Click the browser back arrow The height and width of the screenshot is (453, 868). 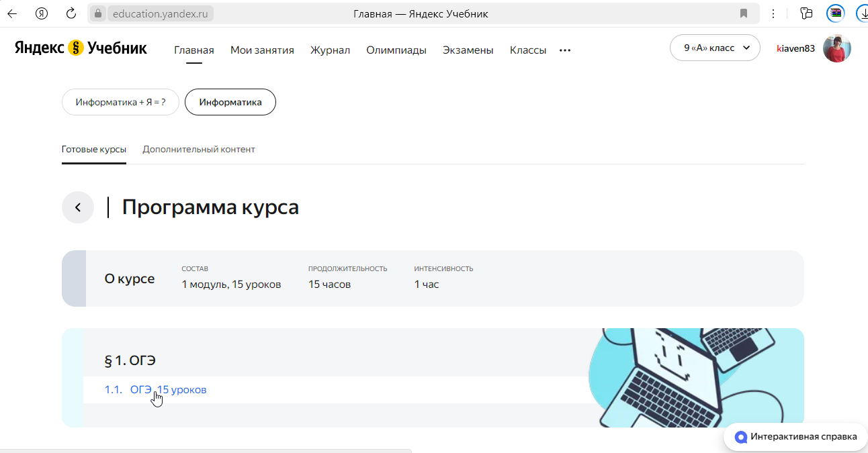pos(12,13)
